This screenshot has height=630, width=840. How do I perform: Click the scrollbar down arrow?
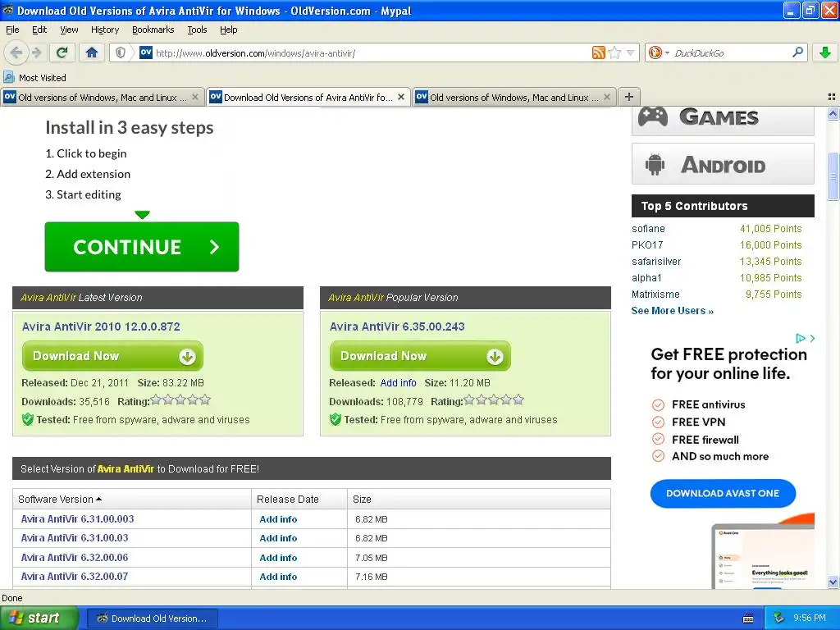(x=833, y=582)
